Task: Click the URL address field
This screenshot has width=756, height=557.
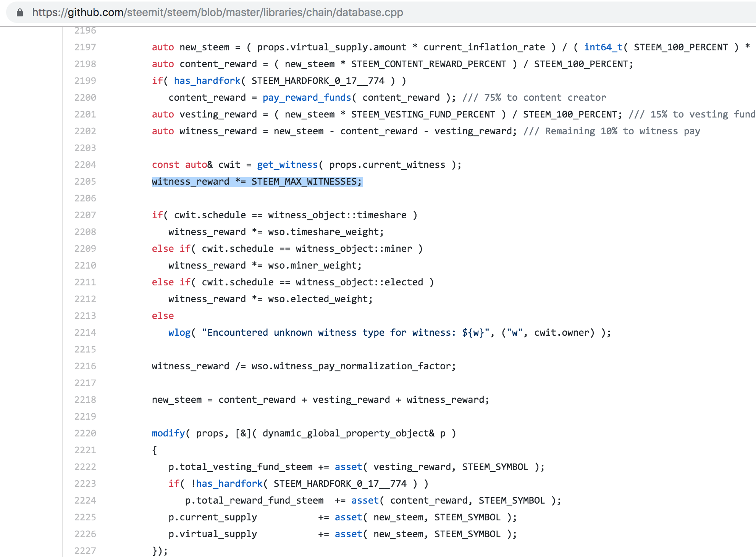Action: coord(218,13)
